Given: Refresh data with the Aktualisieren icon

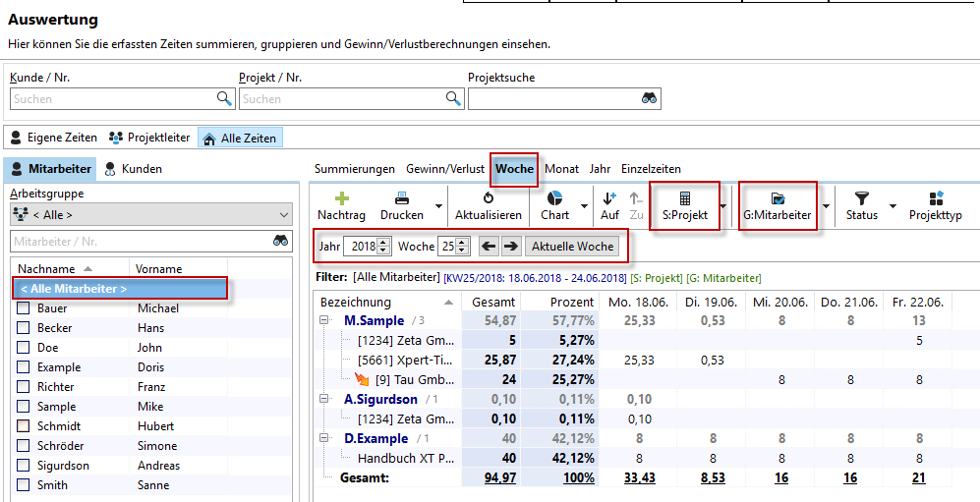Looking at the screenshot, I should point(489,198).
